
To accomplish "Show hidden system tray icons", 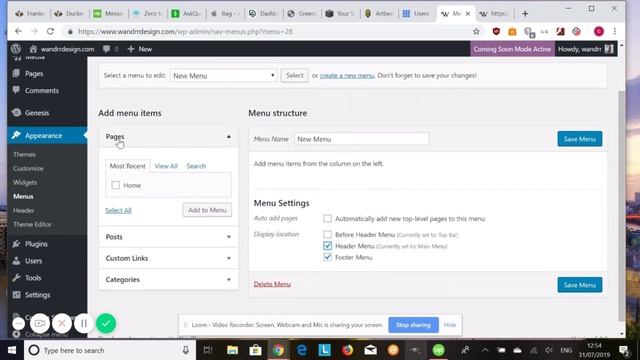I will [485, 350].
